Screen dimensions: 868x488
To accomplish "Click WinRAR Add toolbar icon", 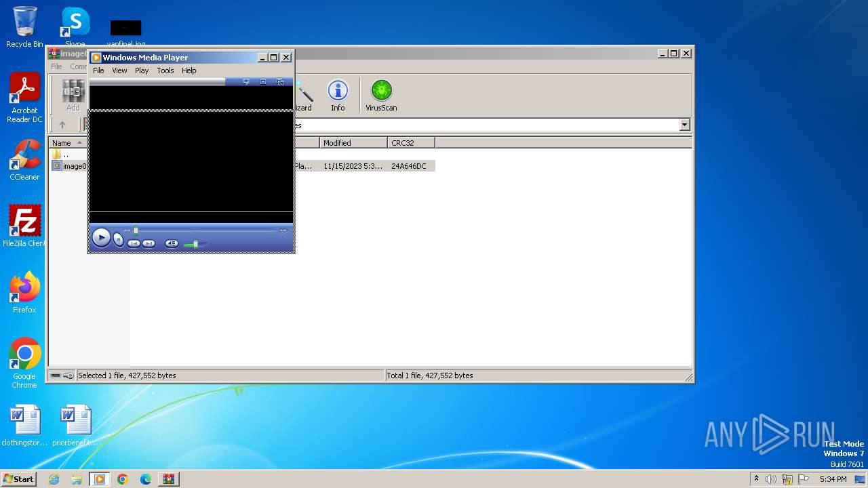I will (73, 95).
